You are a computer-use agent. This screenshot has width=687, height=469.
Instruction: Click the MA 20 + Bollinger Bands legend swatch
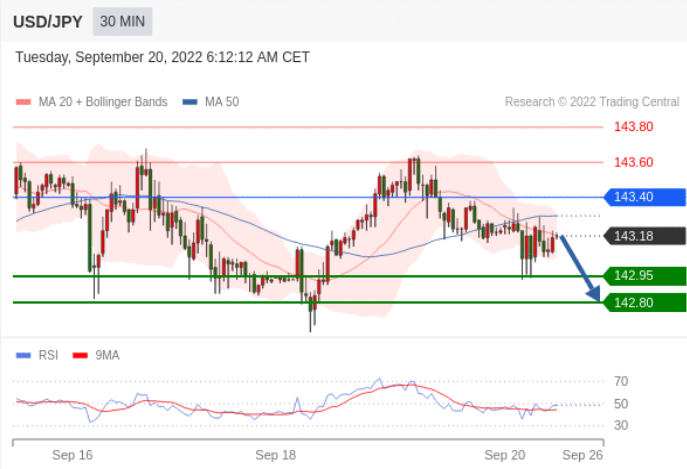(23, 102)
